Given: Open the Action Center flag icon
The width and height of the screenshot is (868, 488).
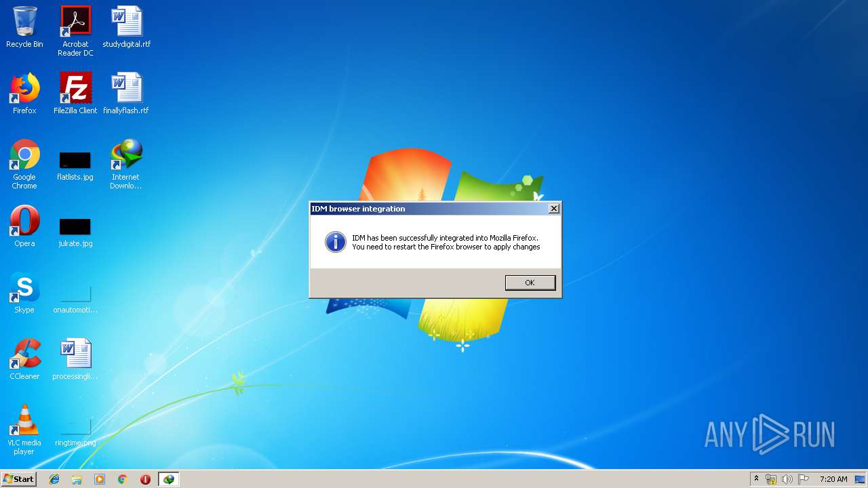Looking at the screenshot, I should [x=804, y=479].
